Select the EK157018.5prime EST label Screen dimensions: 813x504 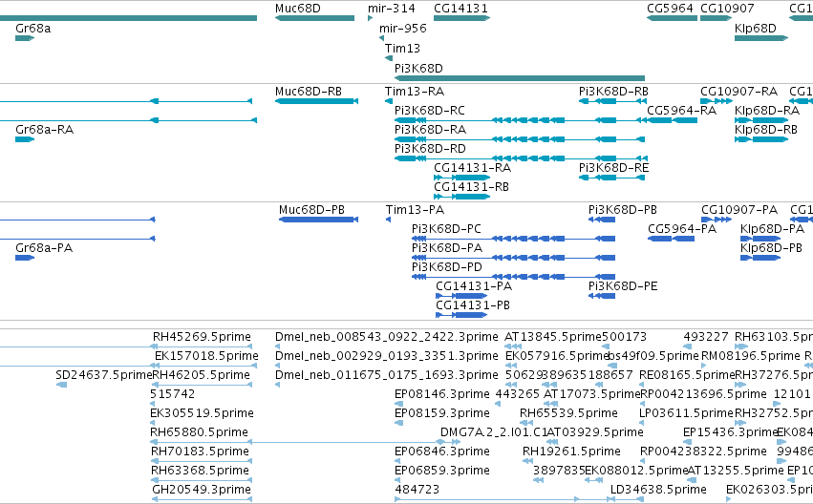(206, 356)
